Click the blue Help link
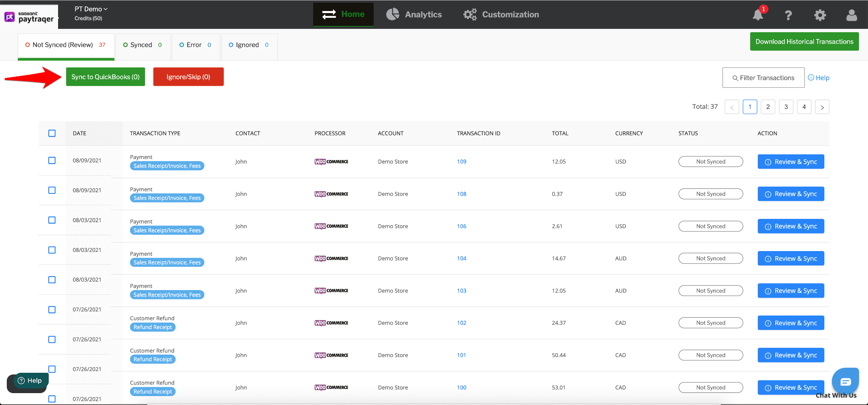This screenshot has width=868, height=405. click(x=818, y=78)
